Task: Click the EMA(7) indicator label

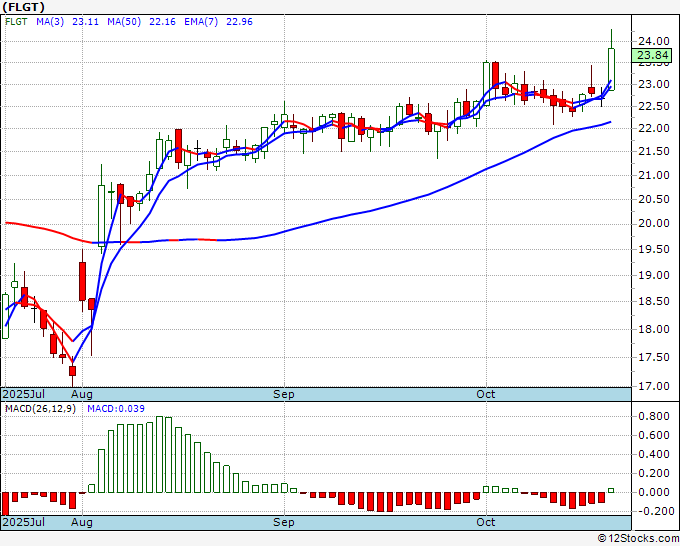Action: pyautogui.click(x=201, y=22)
